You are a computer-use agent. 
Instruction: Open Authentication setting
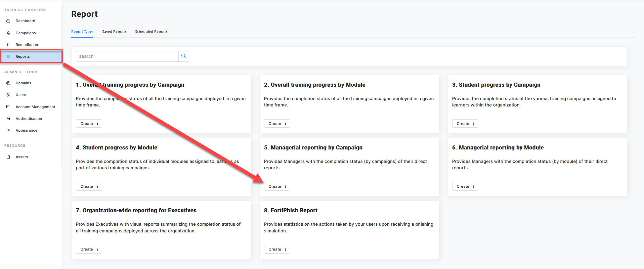pos(29,119)
